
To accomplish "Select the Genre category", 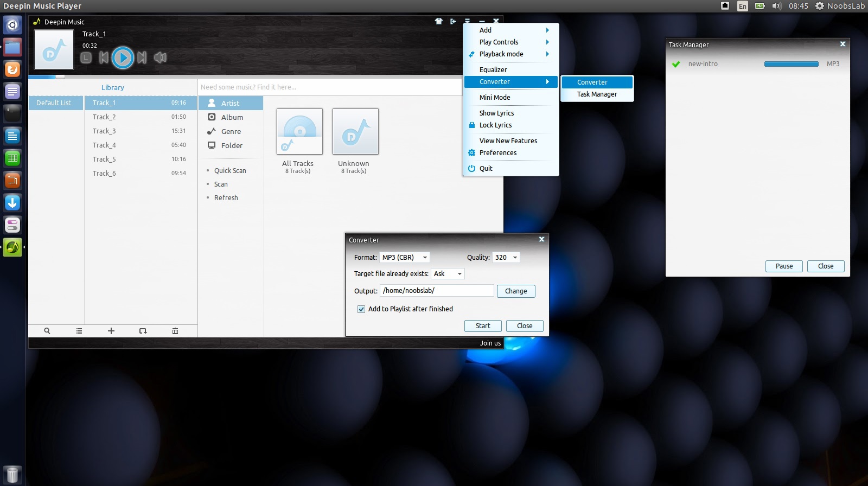I will 231,131.
